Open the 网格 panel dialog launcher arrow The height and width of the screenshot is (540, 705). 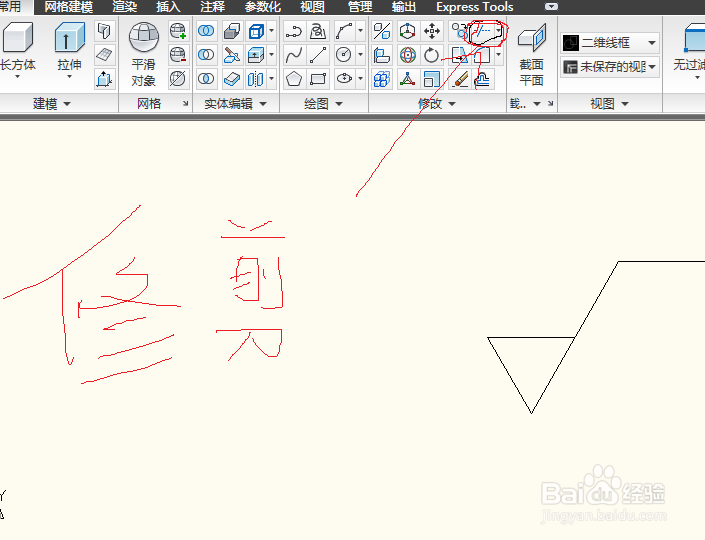click(185, 104)
